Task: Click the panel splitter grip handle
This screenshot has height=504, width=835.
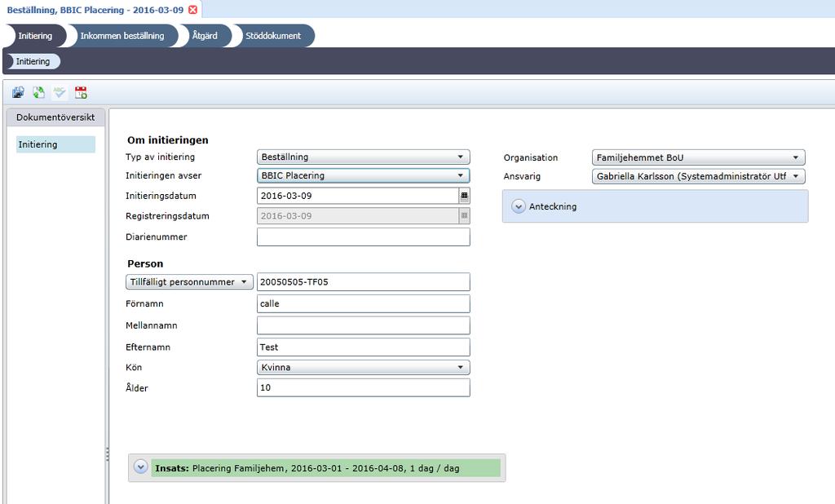Action: (107, 454)
